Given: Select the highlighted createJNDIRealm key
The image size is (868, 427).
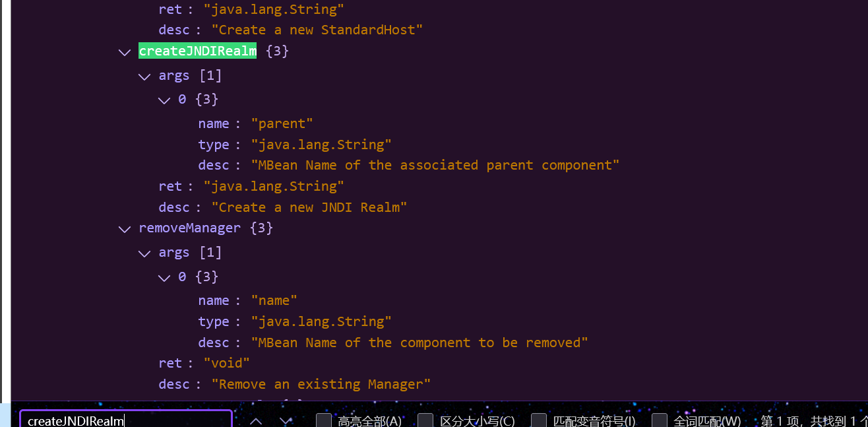Looking at the screenshot, I should click(197, 51).
